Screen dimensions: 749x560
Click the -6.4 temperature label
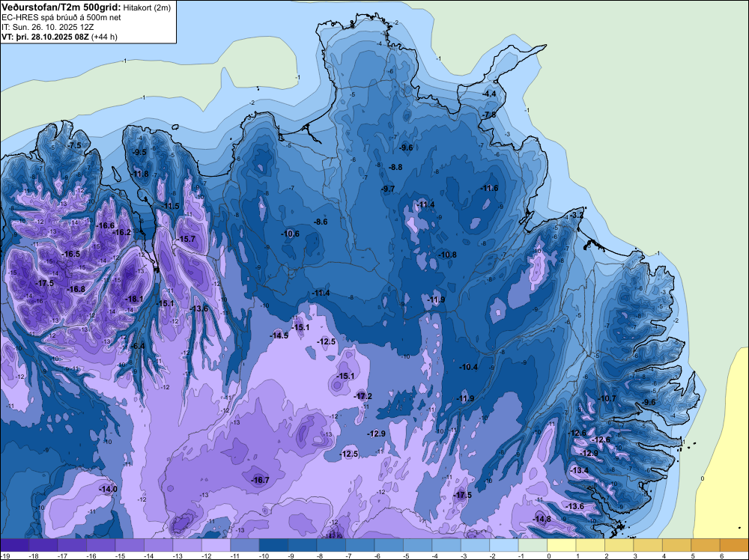pyautogui.click(x=138, y=346)
